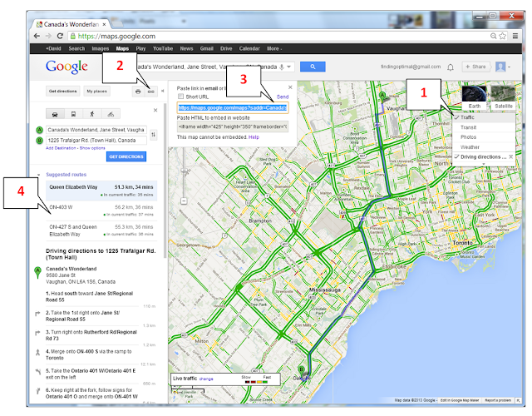This screenshot has height=416, width=532.
Task: Open the account dropdown arrow beside the profile picture
Action: coord(509,67)
